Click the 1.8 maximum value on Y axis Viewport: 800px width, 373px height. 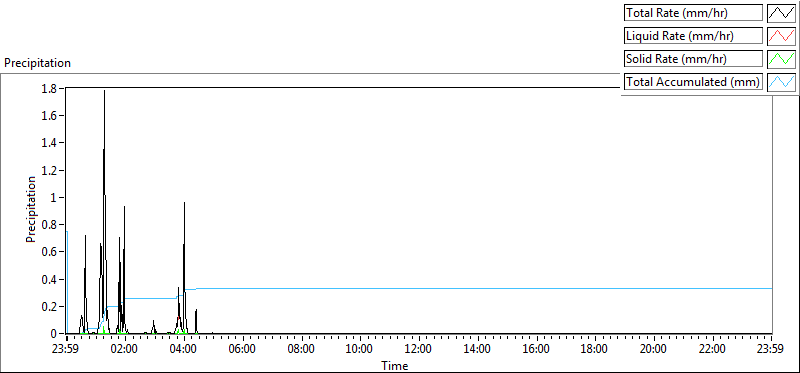[51, 88]
